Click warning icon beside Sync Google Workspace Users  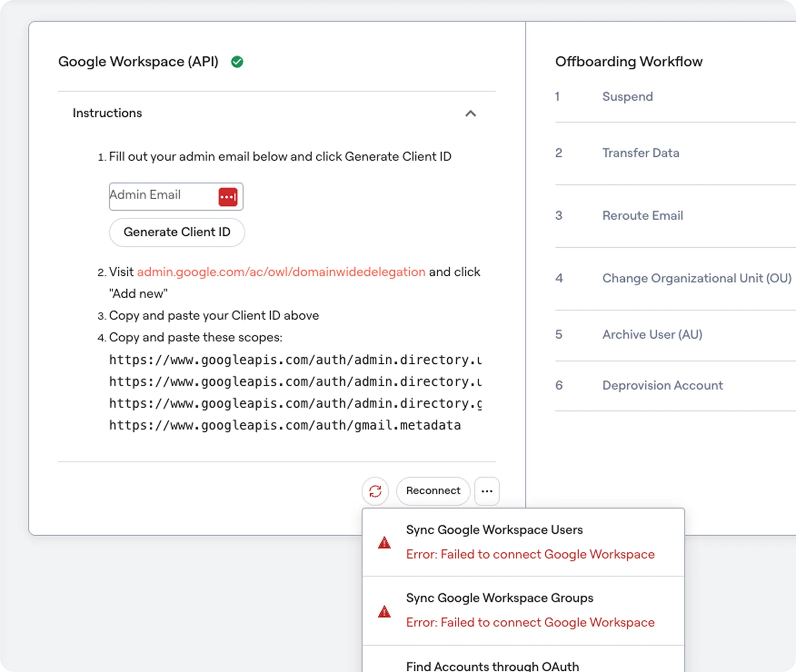click(x=384, y=542)
